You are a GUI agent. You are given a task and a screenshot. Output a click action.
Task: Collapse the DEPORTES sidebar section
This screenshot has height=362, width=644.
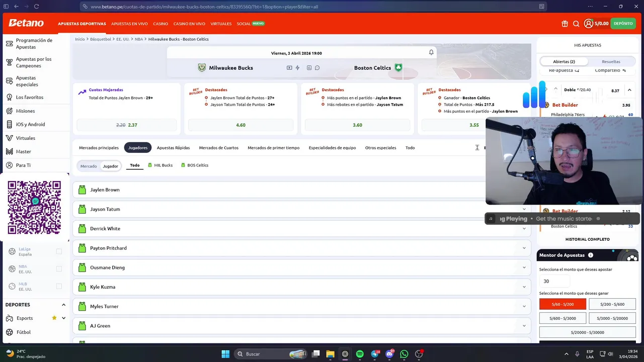pos(63,305)
